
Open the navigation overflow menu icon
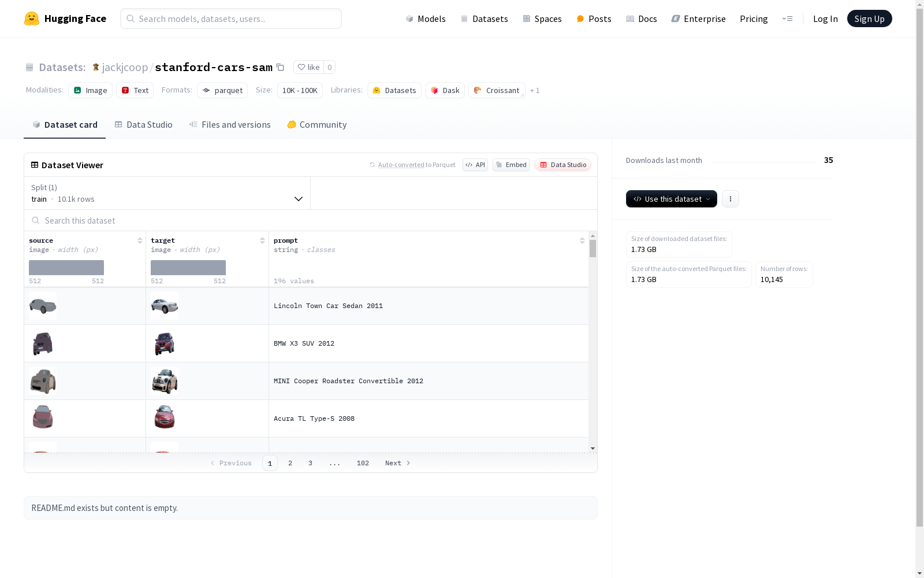point(787,18)
